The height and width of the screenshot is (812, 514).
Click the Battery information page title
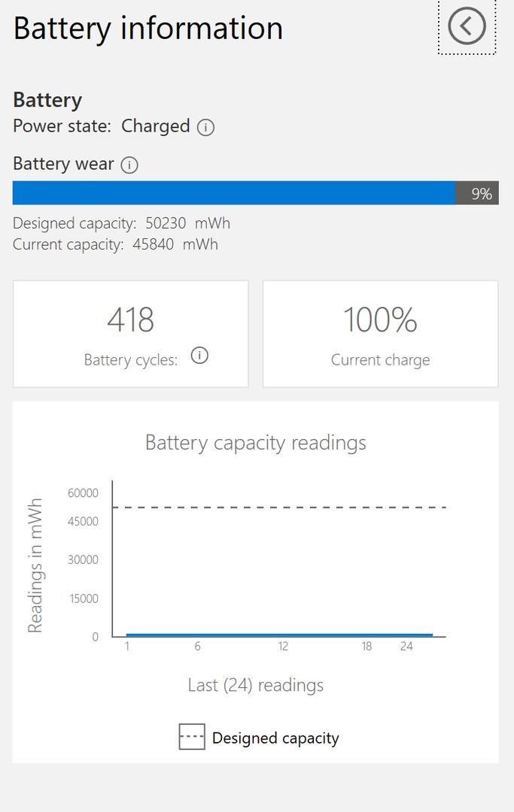pos(148,29)
